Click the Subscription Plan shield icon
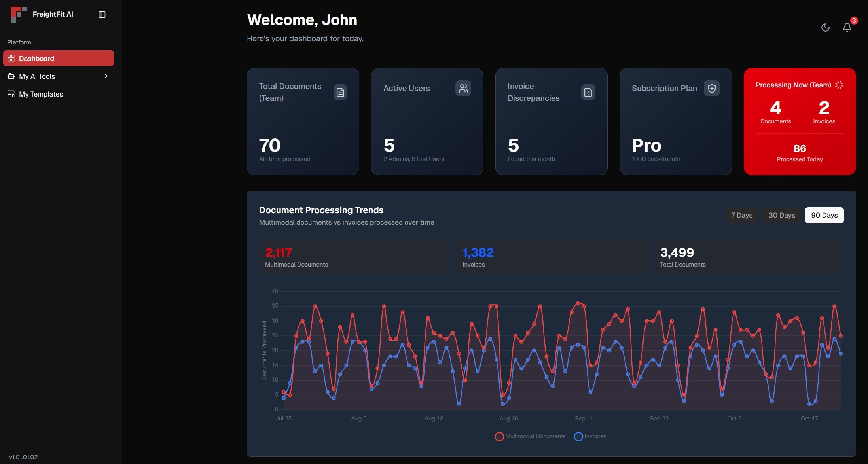The height and width of the screenshot is (464, 868). pos(711,88)
